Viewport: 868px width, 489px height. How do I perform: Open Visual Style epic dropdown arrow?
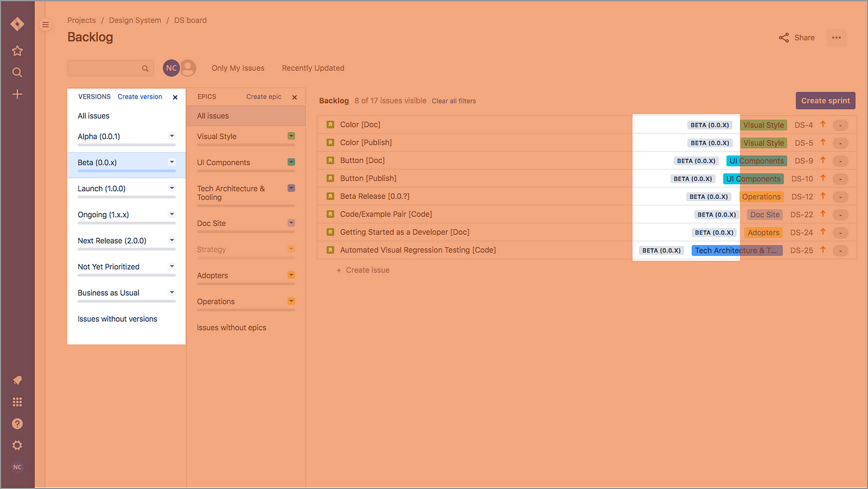[291, 136]
